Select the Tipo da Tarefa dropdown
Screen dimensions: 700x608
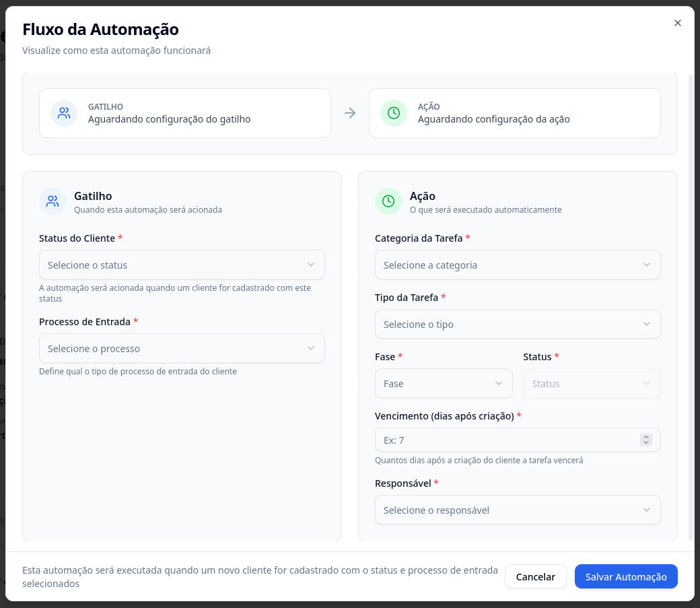click(517, 325)
